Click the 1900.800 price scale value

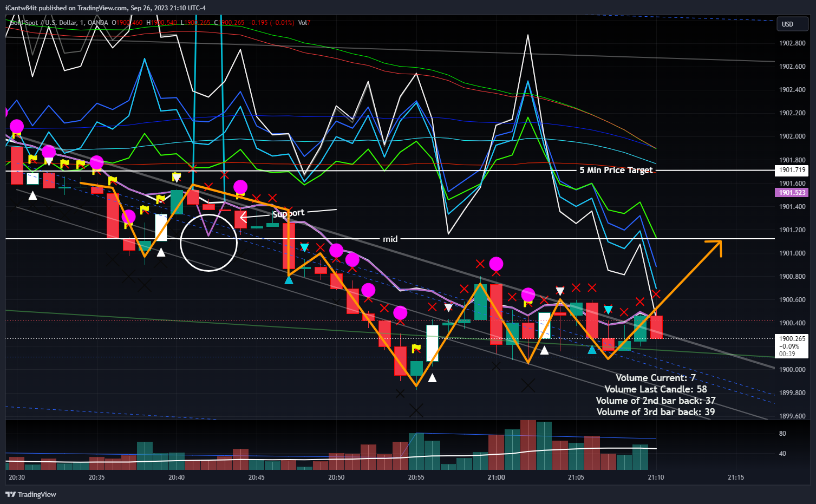pyautogui.click(x=792, y=277)
